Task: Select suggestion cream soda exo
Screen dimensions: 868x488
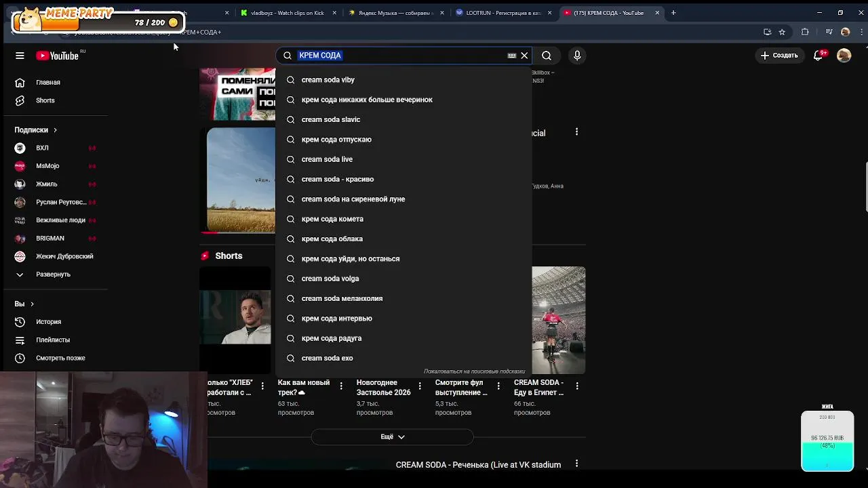Action: coord(403,358)
